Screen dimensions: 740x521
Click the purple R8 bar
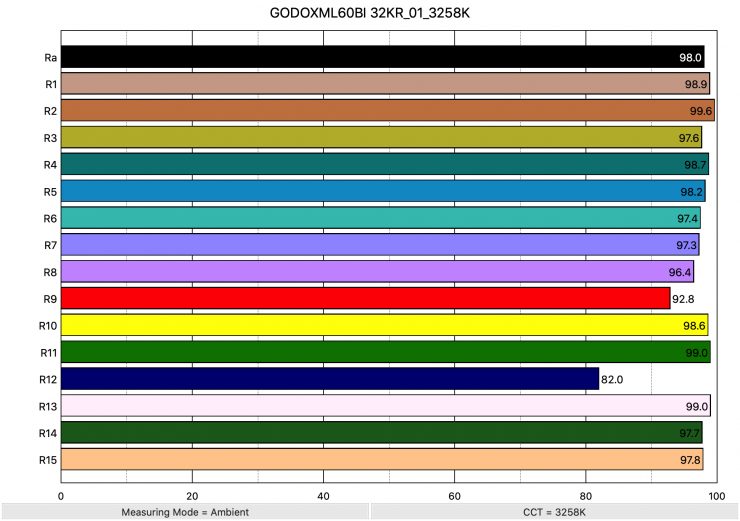coord(377,272)
